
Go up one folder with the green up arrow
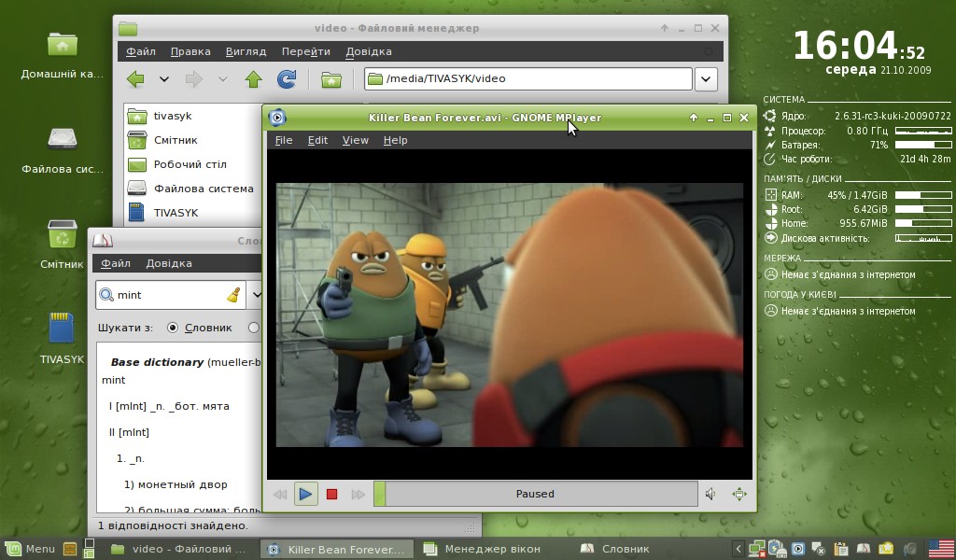[x=254, y=78]
